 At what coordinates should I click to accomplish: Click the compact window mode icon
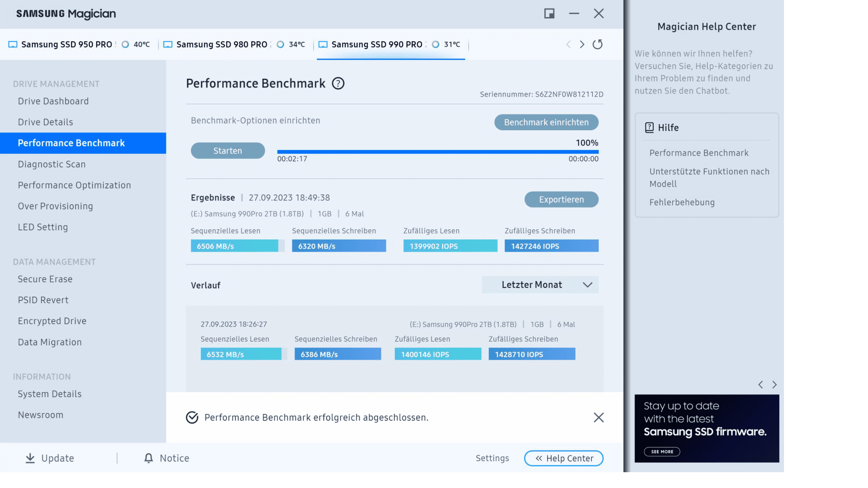[549, 14]
